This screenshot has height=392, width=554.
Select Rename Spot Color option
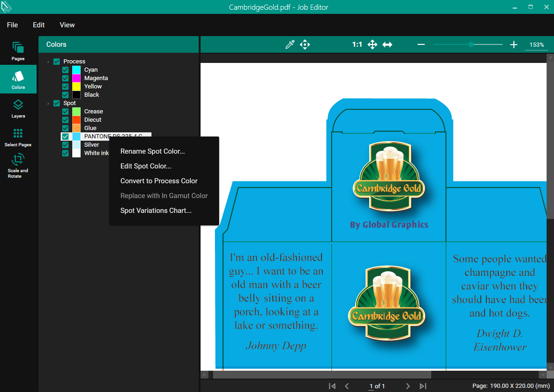pyautogui.click(x=152, y=151)
